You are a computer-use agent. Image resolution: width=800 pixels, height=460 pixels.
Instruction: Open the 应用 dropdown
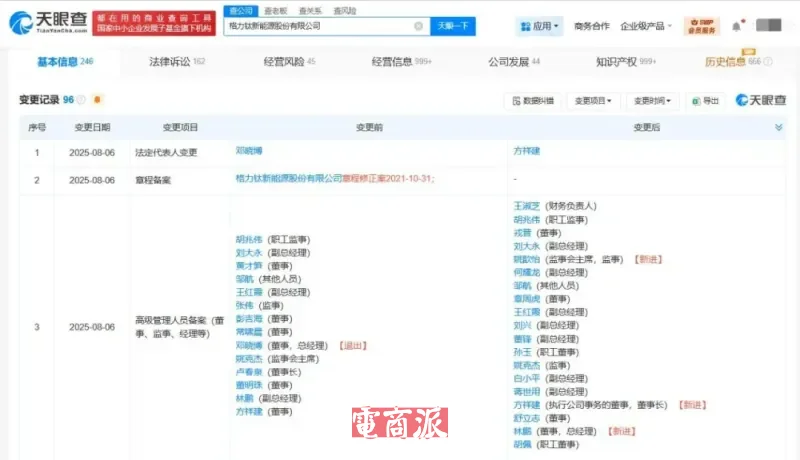(540, 26)
